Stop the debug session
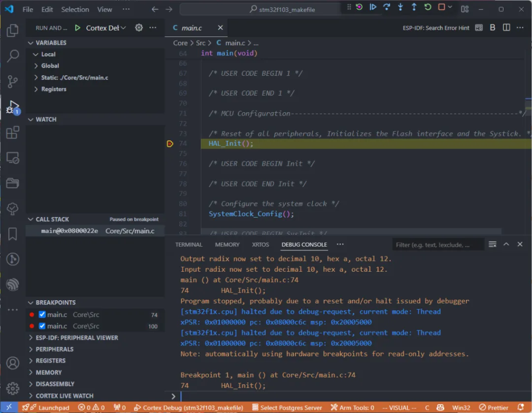The height and width of the screenshot is (413, 532). (441, 7)
